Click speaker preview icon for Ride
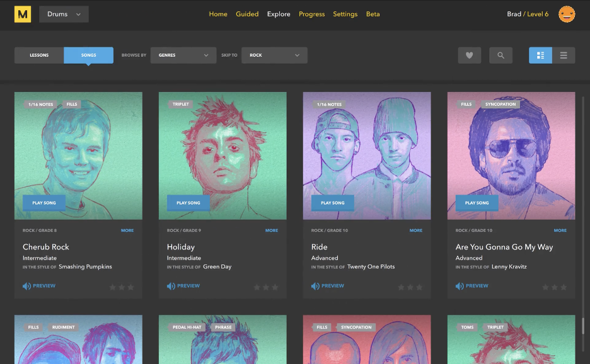Viewport: 590px width, 364px height. click(315, 286)
